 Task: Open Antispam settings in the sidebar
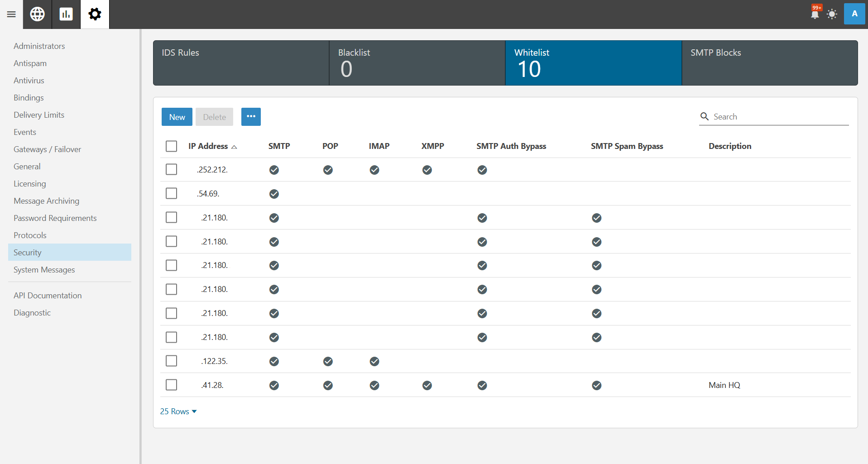pyautogui.click(x=30, y=63)
